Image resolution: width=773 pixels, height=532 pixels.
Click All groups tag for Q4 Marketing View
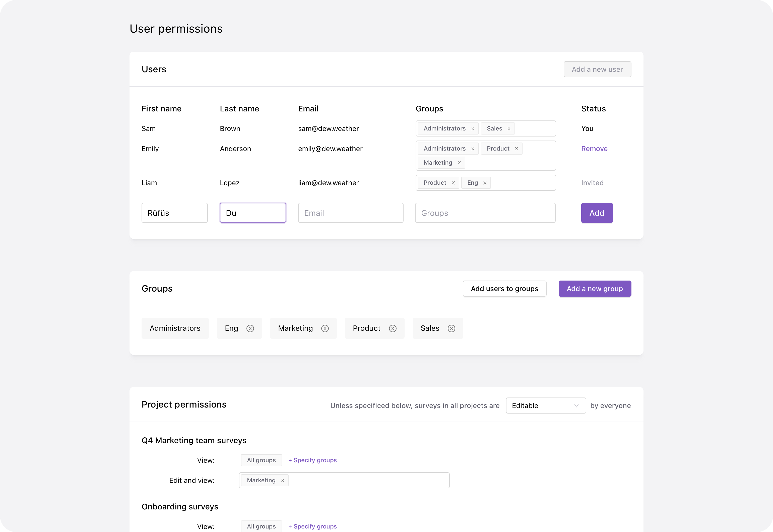click(261, 460)
